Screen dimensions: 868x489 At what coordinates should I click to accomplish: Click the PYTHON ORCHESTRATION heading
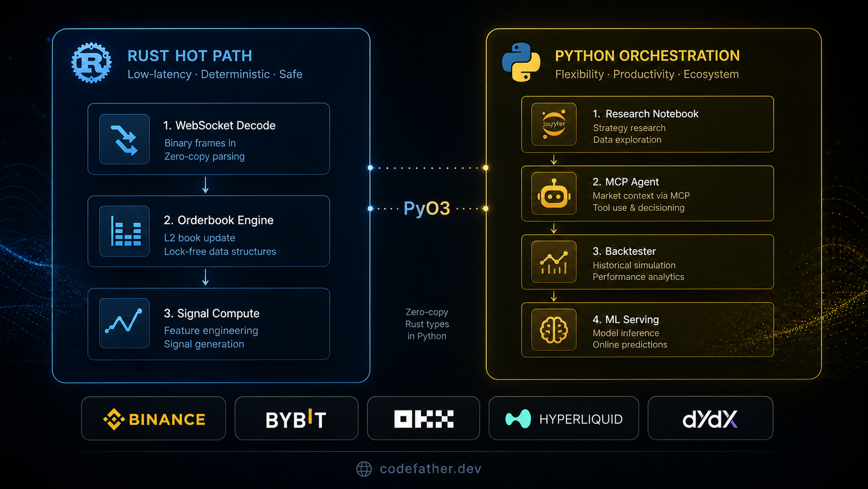[x=647, y=56]
